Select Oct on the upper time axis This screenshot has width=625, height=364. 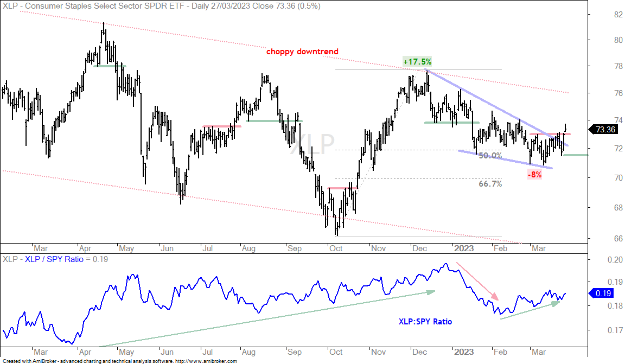336,248
